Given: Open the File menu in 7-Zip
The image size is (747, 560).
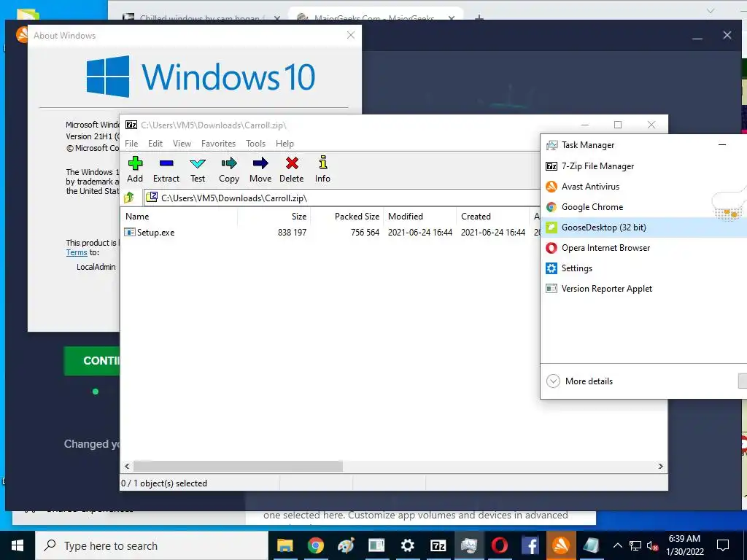Looking at the screenshot, I should pyautogui.click(x=131, y=144).
